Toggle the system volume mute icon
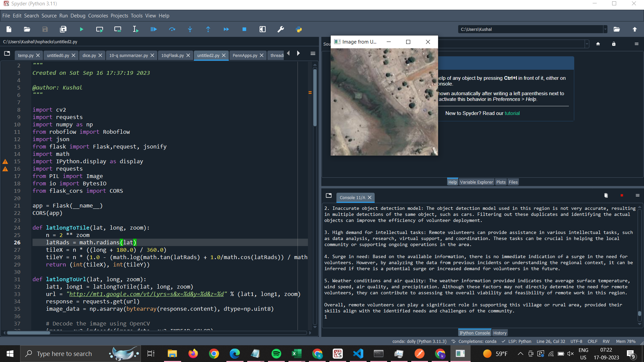Image resolution: width=644 pixels, height=362 pixels. click(570, 354)
